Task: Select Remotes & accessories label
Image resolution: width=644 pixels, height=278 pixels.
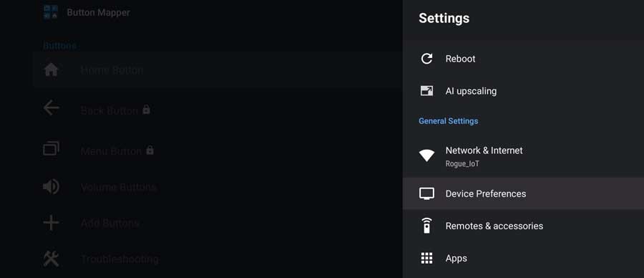Action: tap(494, 226)
